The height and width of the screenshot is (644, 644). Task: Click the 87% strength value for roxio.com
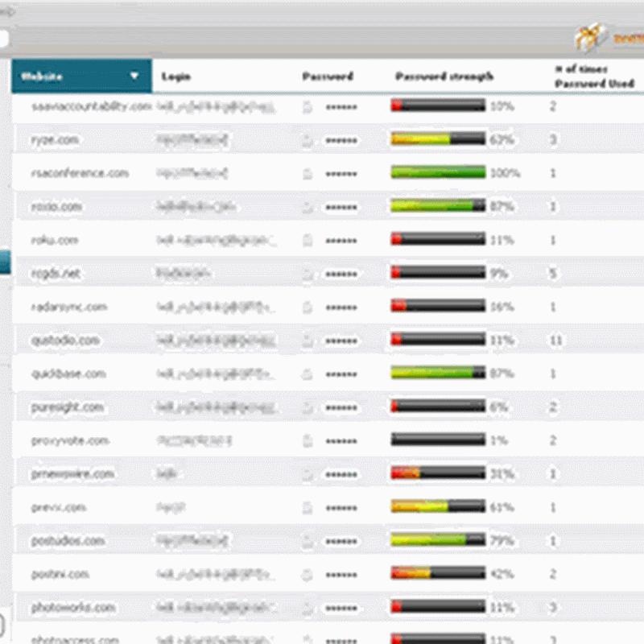pyautogui.click(x=502, y=207)
